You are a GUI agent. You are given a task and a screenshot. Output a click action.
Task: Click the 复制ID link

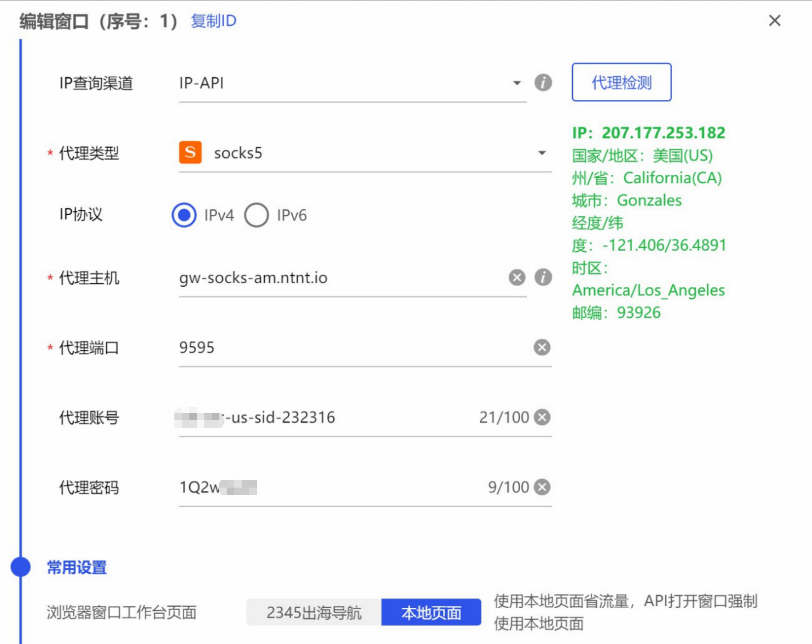213,21
